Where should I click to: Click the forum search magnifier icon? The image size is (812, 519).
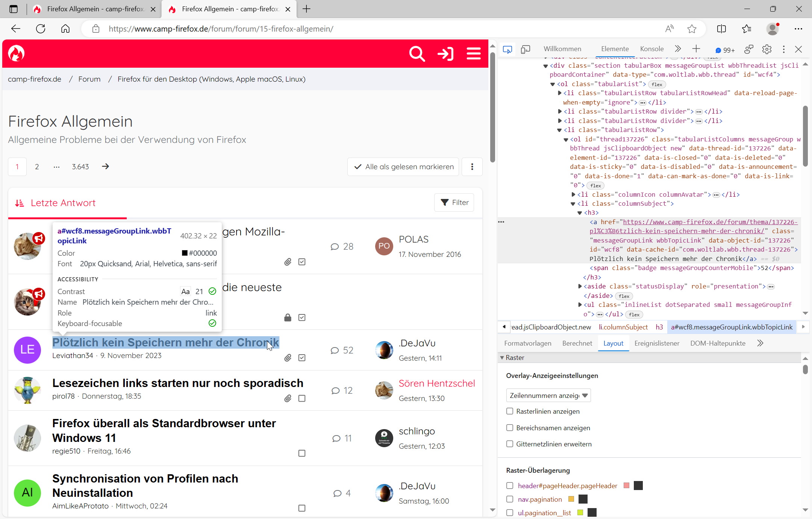[x=417, y=54]
